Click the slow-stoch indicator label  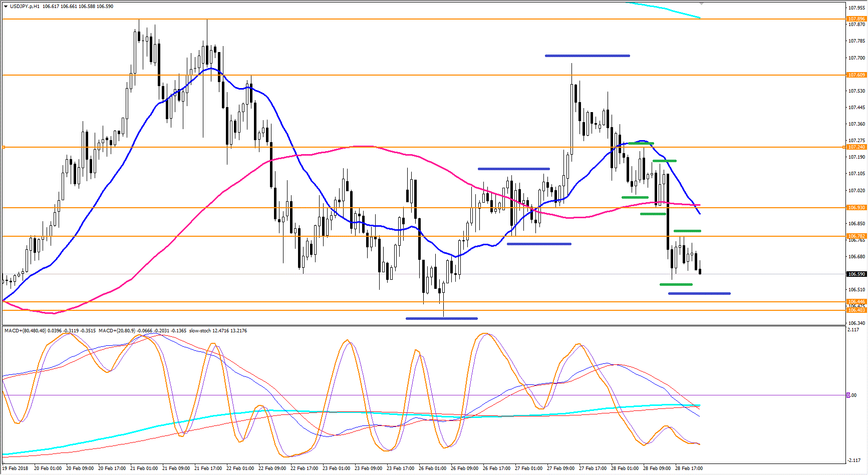200,331
